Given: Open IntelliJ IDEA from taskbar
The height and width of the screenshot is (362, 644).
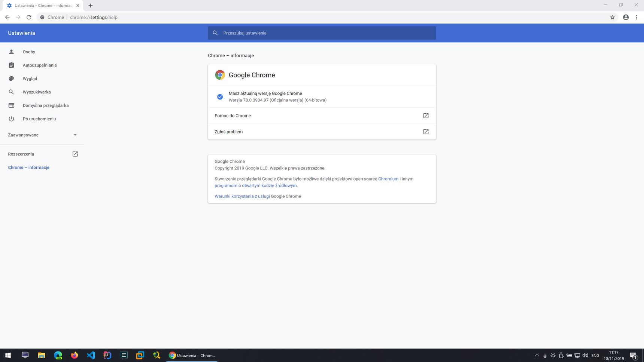Looking at the screenshot, I should click(x=107, y=355).
